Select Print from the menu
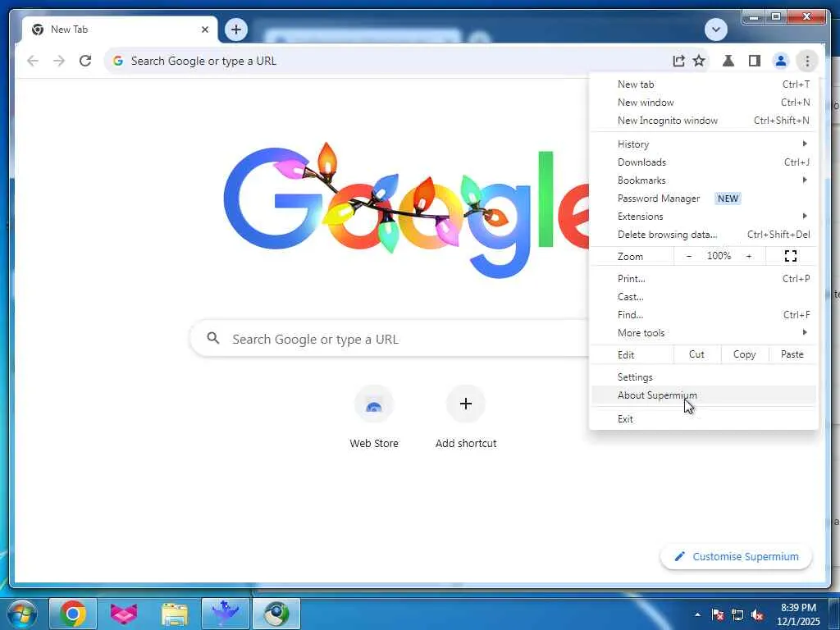840x630 pixels. pos(703,279)
